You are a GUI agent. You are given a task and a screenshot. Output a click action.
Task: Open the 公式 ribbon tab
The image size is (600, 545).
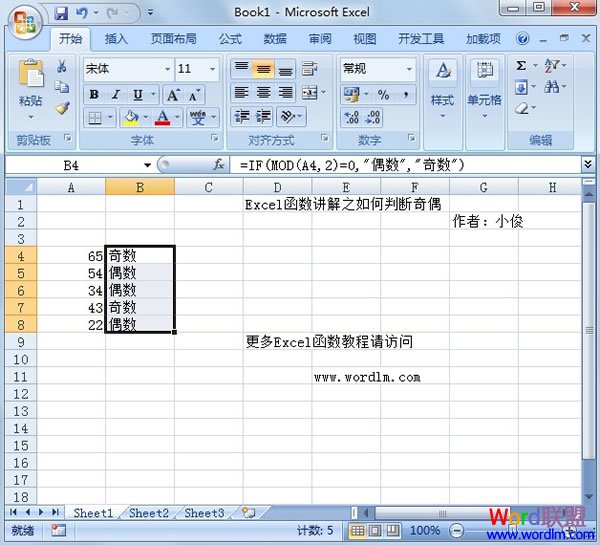(x=230, y=39)
